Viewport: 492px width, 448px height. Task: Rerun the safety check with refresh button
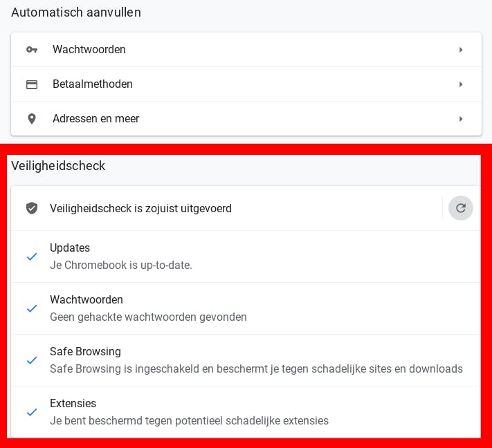point(461,208)
